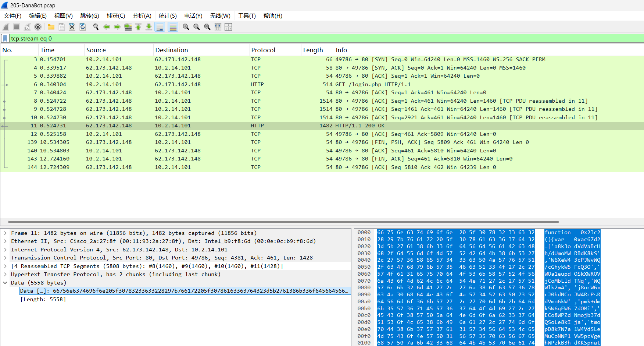Viewport: 644px width, 346px height.
Task: Zoom in on packet text
Action: click(186, 27)
